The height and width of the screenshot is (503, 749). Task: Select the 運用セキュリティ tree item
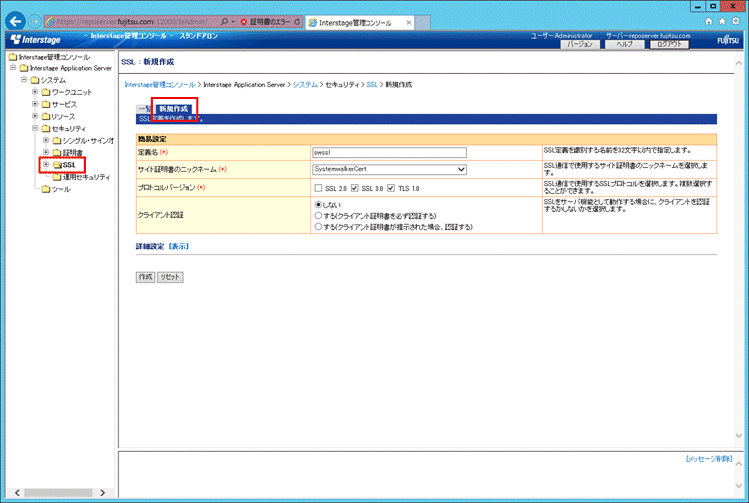[86, 177]
